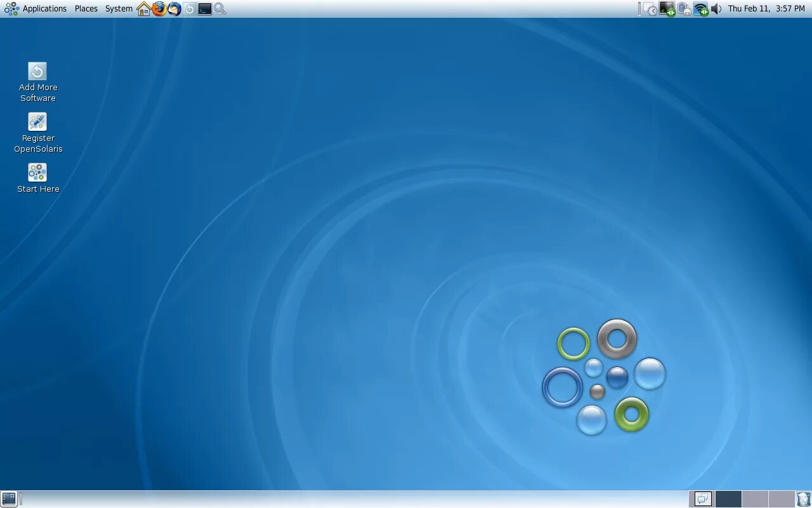Image resolution: width=812 pixels, height=508 pixels.
Task: Open the Update Manager panel launcher
Action: tap(190, 9)
